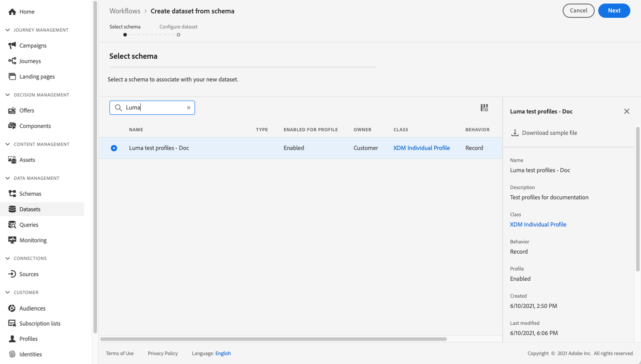Click the search magnifier icon
This screenshot has width=641, height=364.
[x=118, y=108]
